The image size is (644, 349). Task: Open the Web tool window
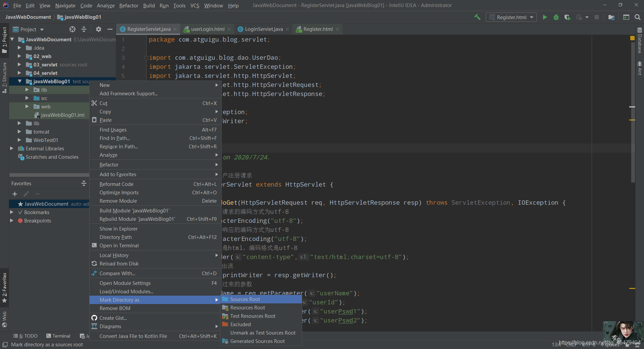(x=4, y=319)
